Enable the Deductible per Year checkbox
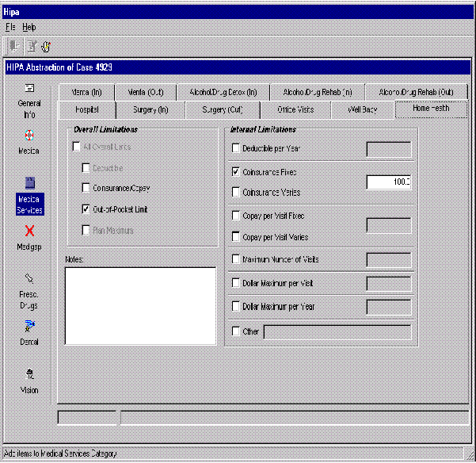The width and height of the screenshot is (476, 463). [x=235, y=148]
